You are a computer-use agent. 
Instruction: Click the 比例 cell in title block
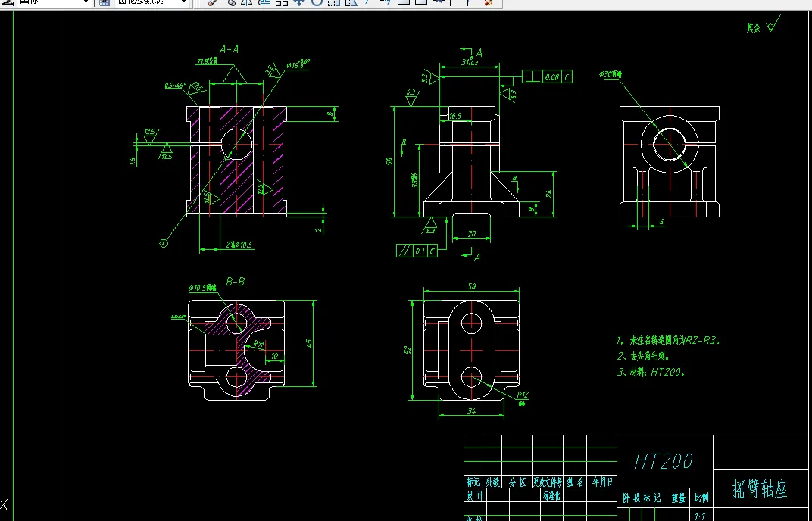coord(701,498)
